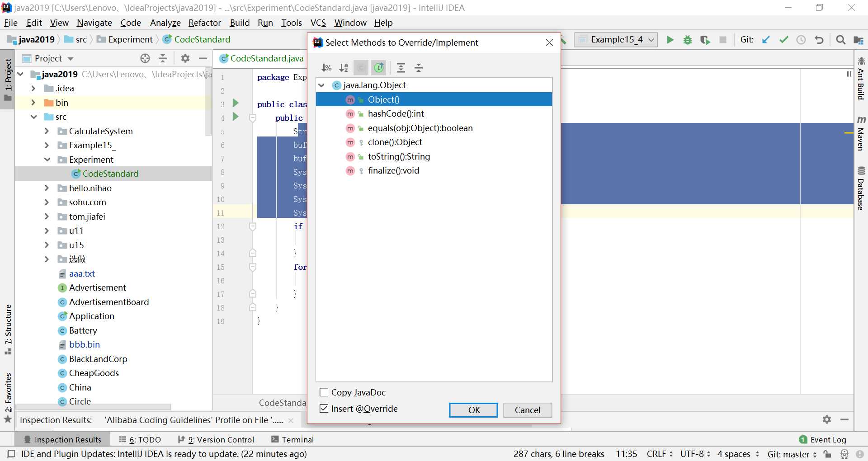Run with coverage using the shield icon
Screen dimensions: 868x461
(x=705, y=40)
